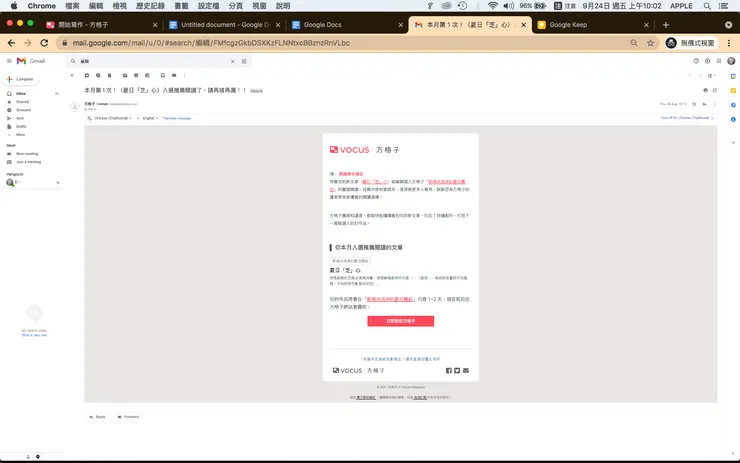This screenshot has width=740, height=463.
Task: Click the Chrome address bar URL
Action: click(x=211, y=43)
